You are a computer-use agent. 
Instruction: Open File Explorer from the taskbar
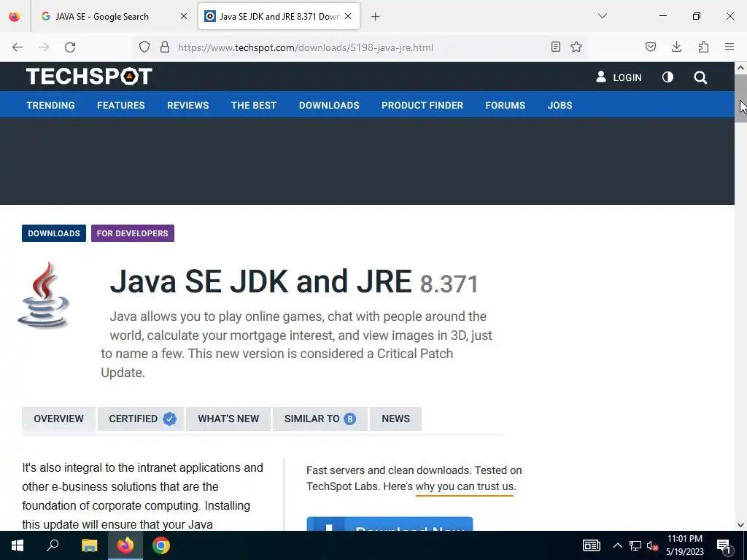[89, 545]
